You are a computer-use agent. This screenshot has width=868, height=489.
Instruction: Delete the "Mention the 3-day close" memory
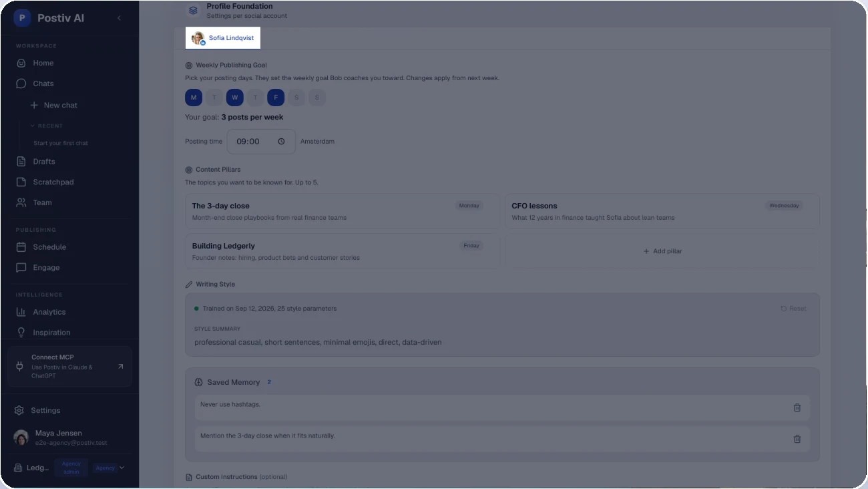[797, 439]
